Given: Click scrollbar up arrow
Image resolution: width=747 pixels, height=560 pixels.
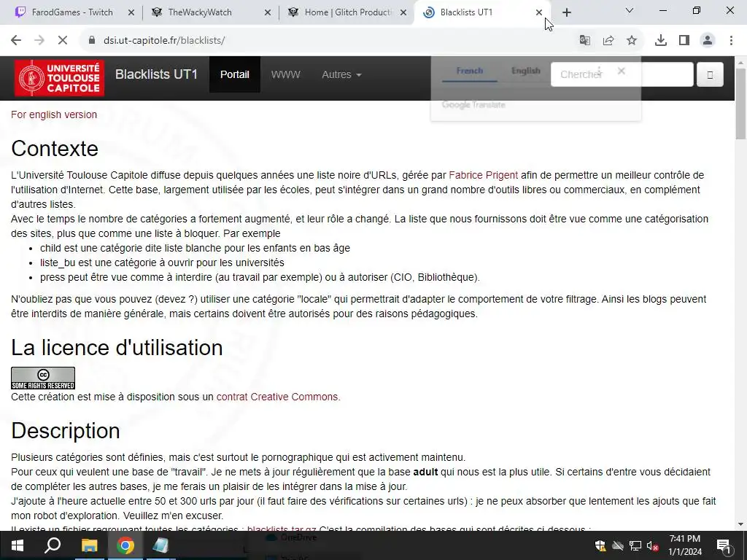Looking at the screenshot, I should 740,62.
